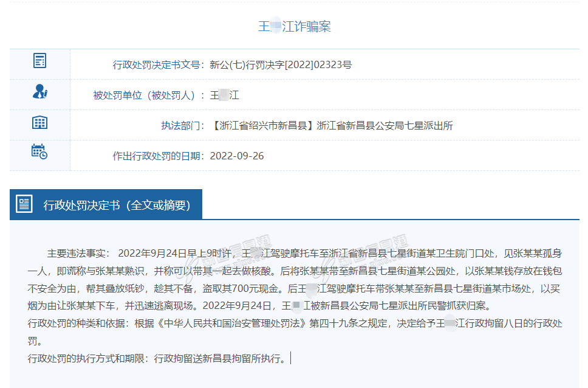Click the penalized person's name value
Image resolution: width=588 pixels, height=388 pixels.
pos(224,95)
